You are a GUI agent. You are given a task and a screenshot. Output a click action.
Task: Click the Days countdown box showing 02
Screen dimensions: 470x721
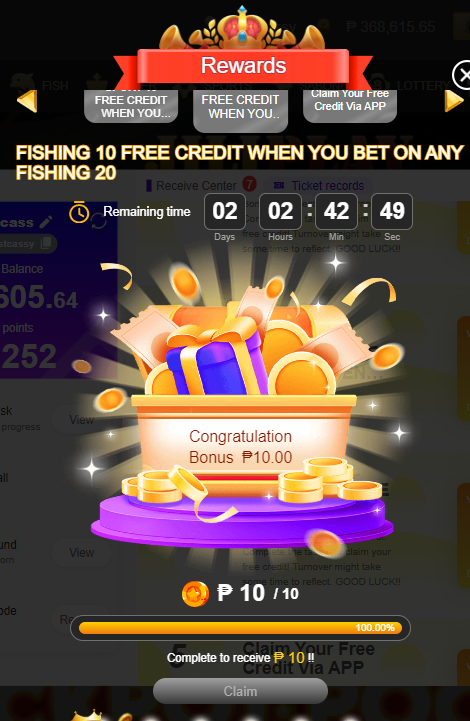[x=225, y=212]
